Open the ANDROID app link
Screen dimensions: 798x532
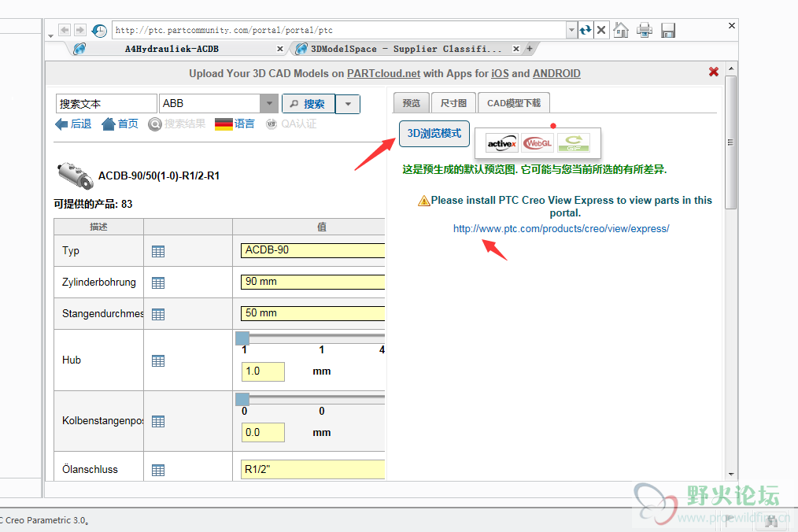tap(556, 73)
